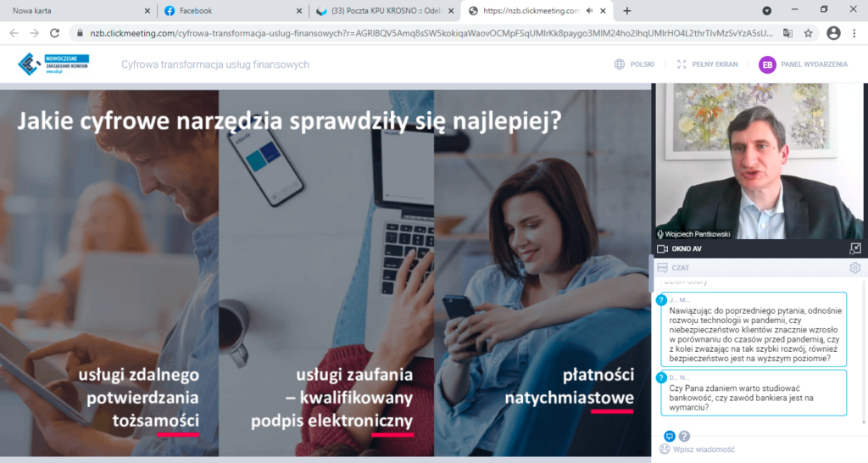Click the Nowoczesne Zarządzanie Biznesem logo

tap(53, 64)
